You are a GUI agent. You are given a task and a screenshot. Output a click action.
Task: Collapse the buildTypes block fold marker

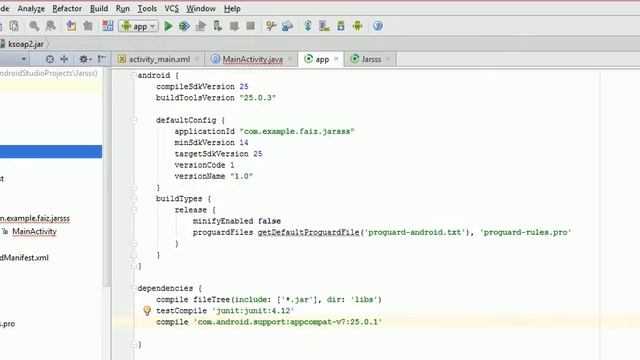point(133,198)
